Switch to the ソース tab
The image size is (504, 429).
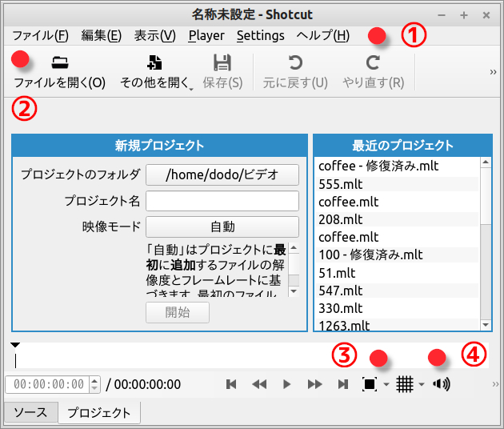click(31, 413)
